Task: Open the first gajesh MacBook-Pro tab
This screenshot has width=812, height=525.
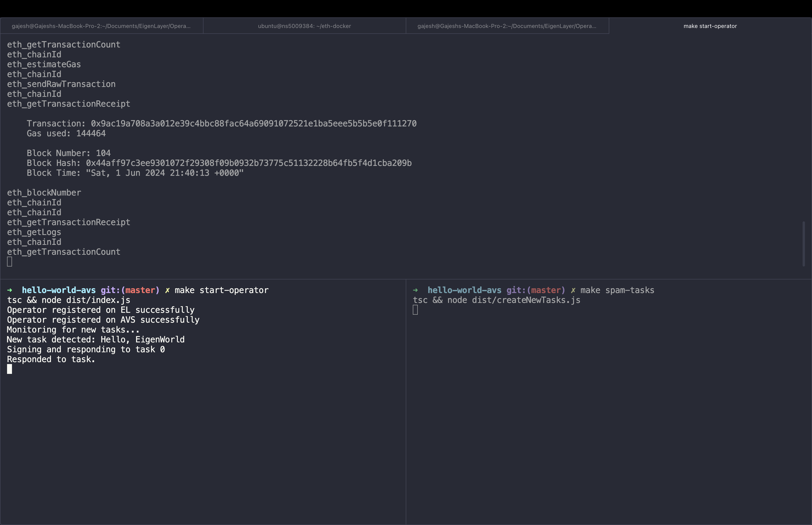Action: pyautogui.click(x=101, y=26)
